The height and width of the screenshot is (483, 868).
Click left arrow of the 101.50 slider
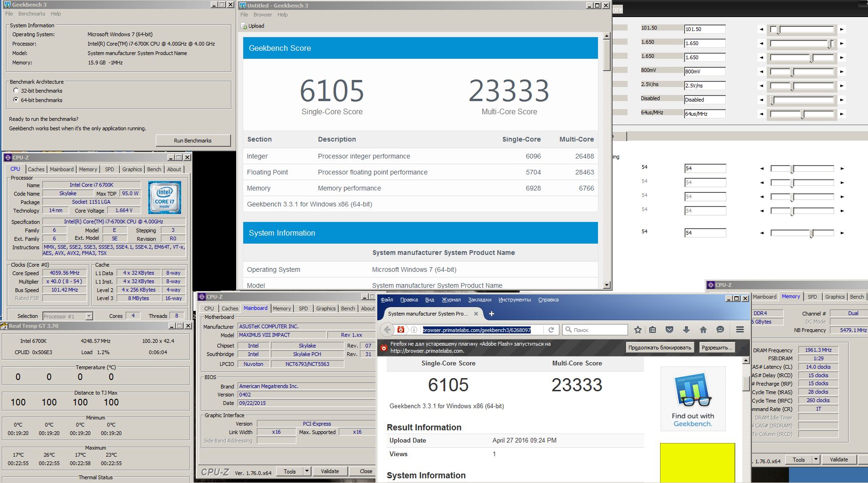click(x=761, y=29)
